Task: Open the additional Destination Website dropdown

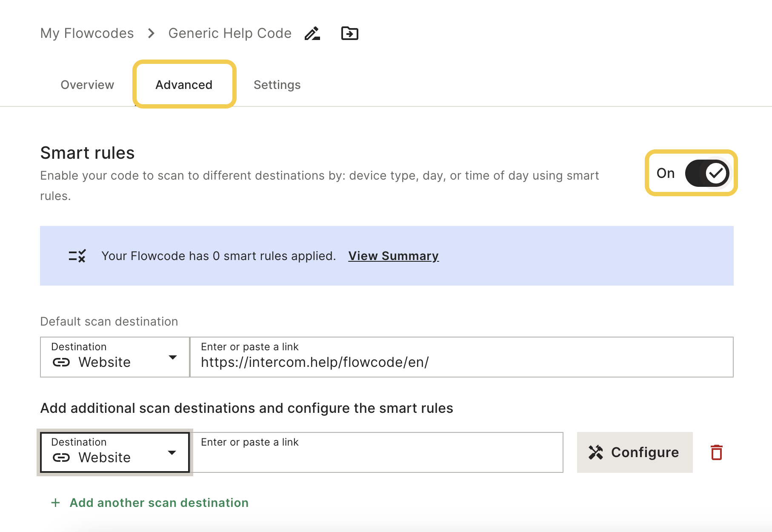Action: 115,452
